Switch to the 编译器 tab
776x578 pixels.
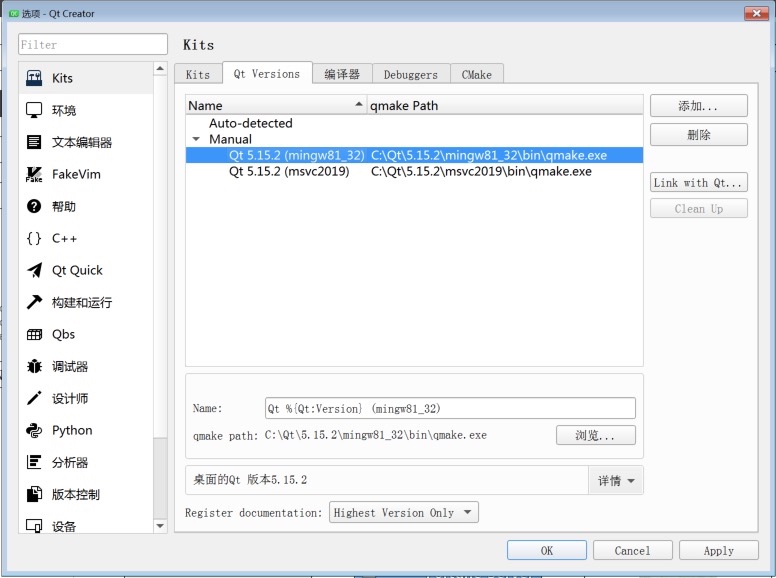pos(342,74)
